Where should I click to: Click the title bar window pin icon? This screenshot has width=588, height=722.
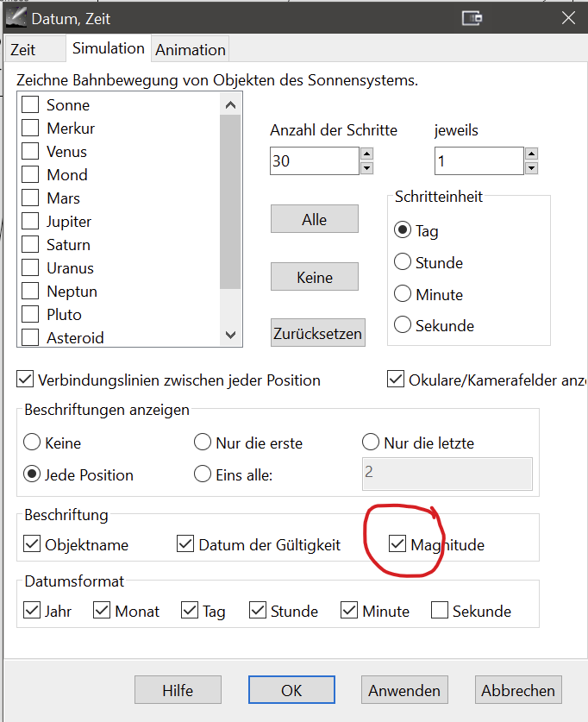click(472, 18)
